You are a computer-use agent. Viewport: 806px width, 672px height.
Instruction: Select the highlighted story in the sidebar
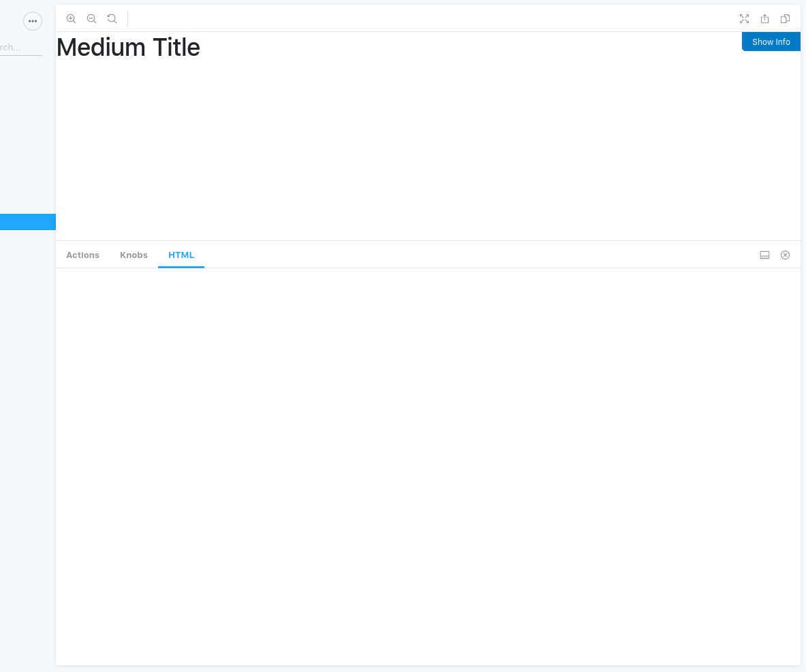click(x=27, y=221)
